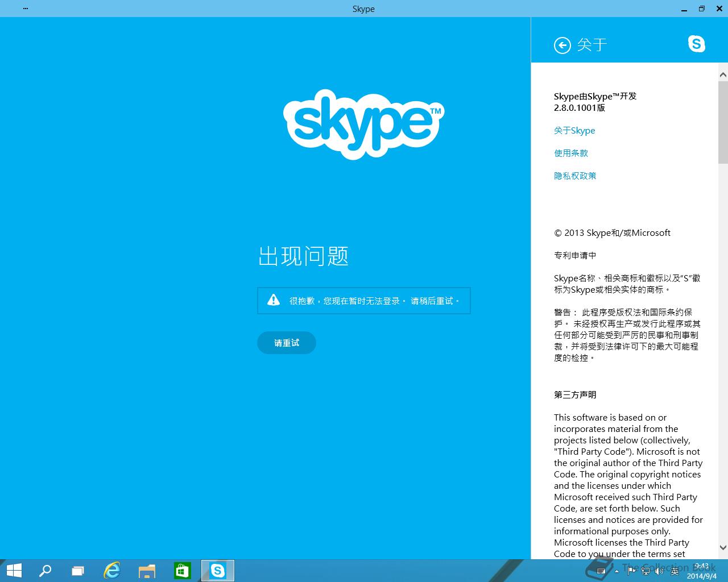Open File Explorer from the taskbar
The width and height of the screenshot is (728, 582).
[x=147, y=571]
